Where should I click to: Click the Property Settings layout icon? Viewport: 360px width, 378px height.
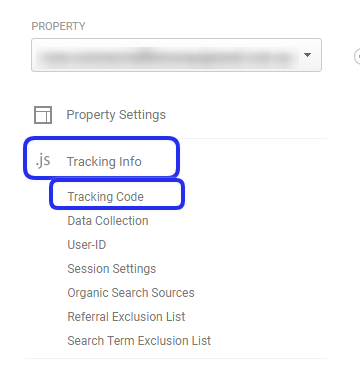tap(43, 115)
